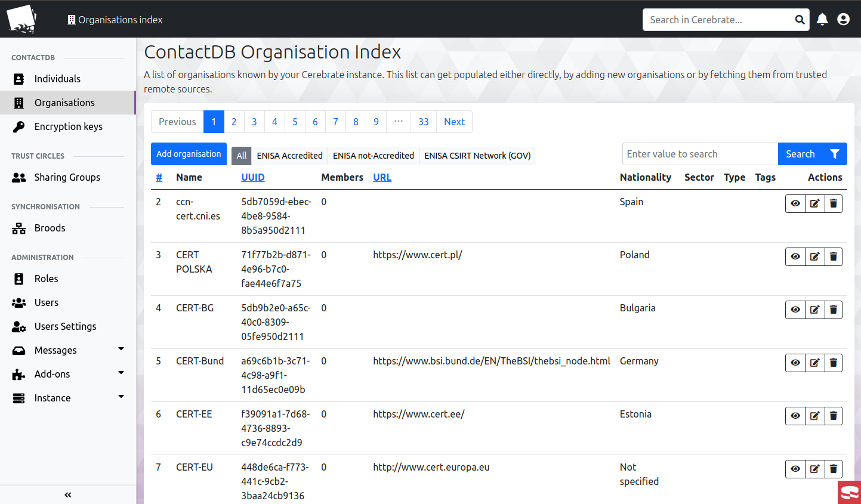Click the filter funnel icon beside Search
Viewport: 861px width, 504px height.
coord(835,154)
